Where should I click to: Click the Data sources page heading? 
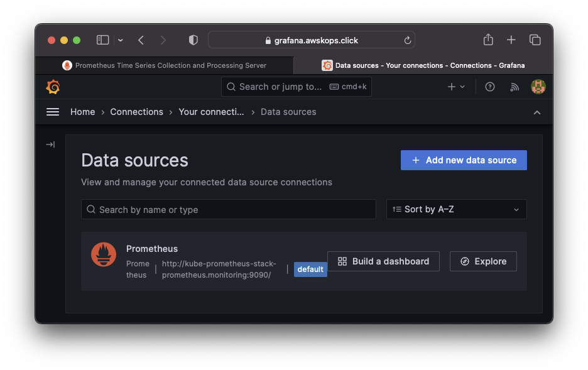134,160
